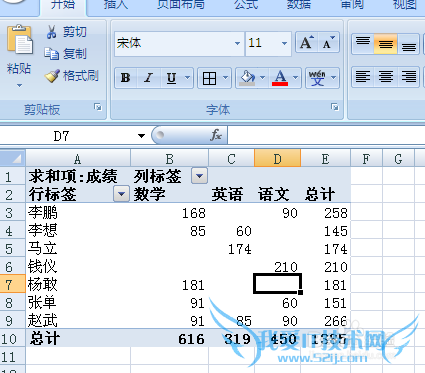The height and width of the screenshot is (373, 425).
Task: Center text horizontally
Action: click(x=386, y=77)
